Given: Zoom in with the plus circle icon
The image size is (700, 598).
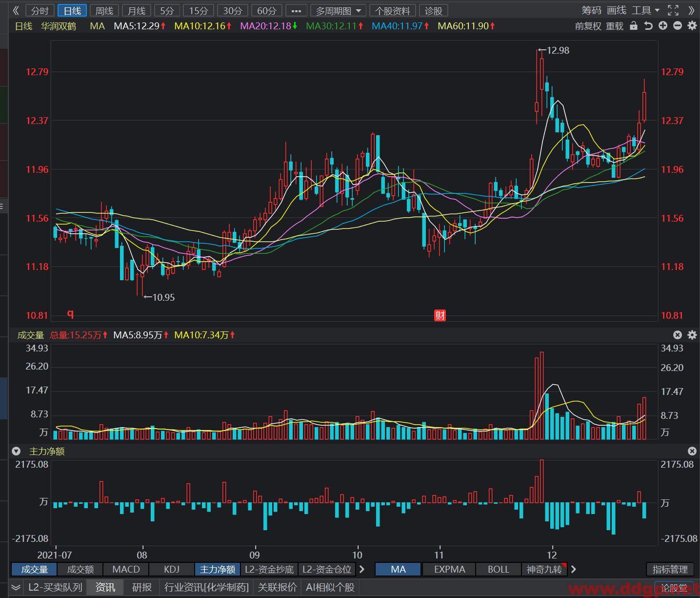Looking at the screenshot, I should coord(663,26).
